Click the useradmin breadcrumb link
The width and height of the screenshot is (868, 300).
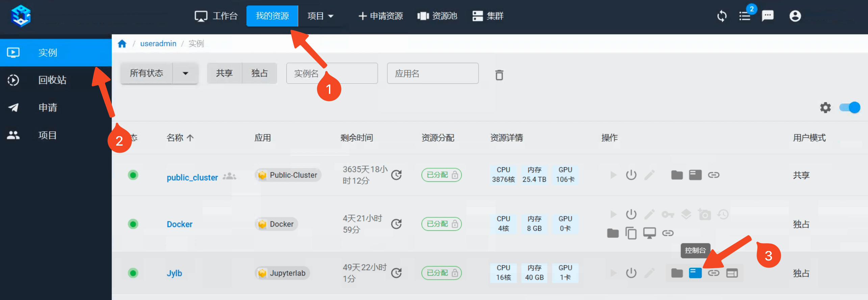point(158,44)
